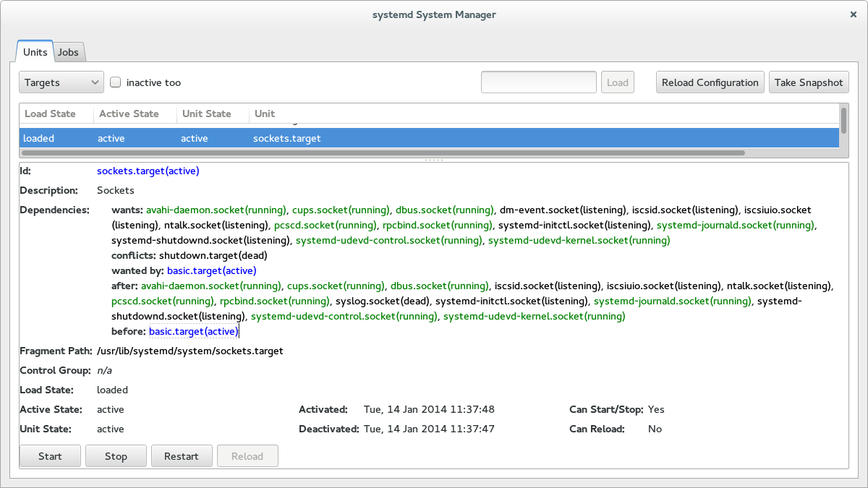Click the vertical scrollbar of unit list
The height and width of the screenshot is (488, 868).
843,120
